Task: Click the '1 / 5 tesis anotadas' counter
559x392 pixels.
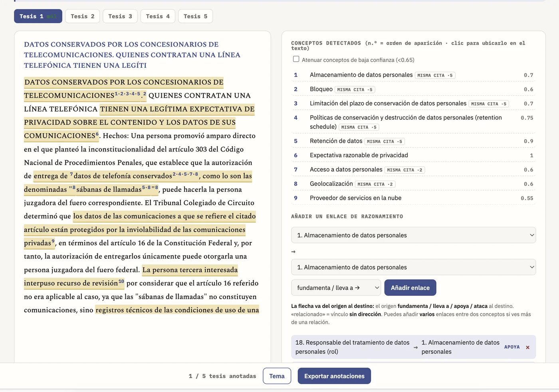Action: 222,376
